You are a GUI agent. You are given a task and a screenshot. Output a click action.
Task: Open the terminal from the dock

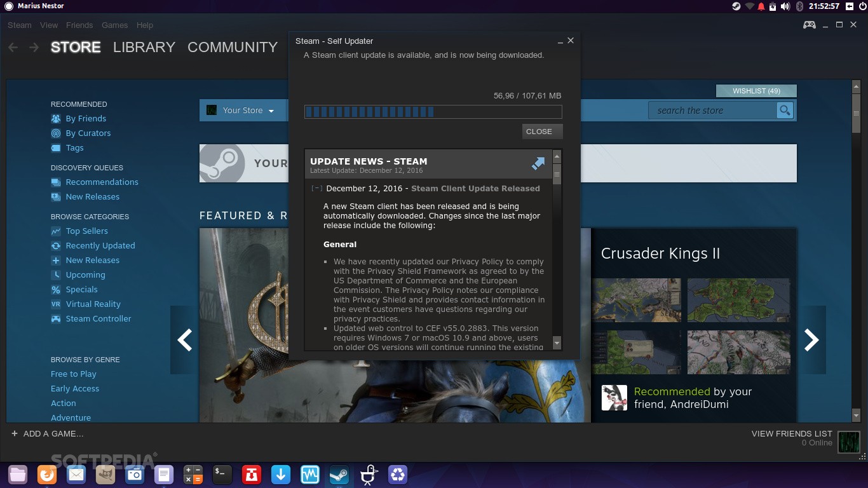222,474
